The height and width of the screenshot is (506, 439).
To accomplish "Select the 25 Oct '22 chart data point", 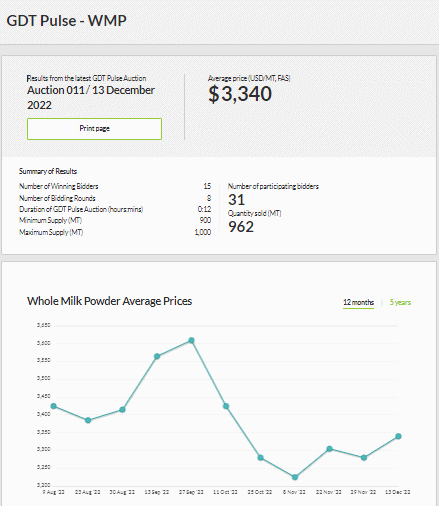I will pyautogui.click(x=261, y=458).
